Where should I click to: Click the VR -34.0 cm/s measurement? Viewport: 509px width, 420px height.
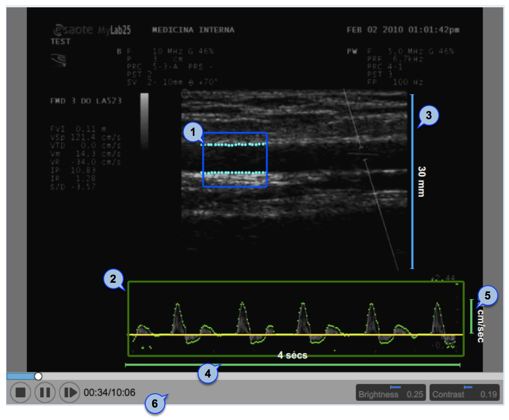coord(86,162)
